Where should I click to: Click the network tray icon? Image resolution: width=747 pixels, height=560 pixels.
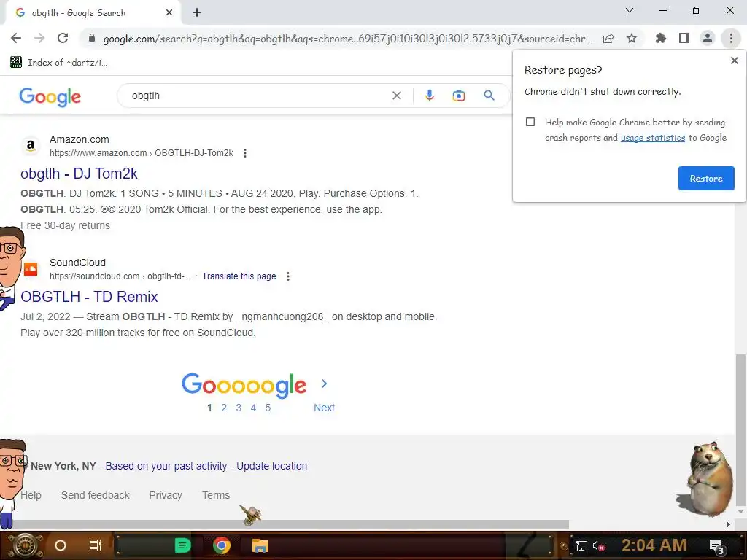tap(581, 546)
